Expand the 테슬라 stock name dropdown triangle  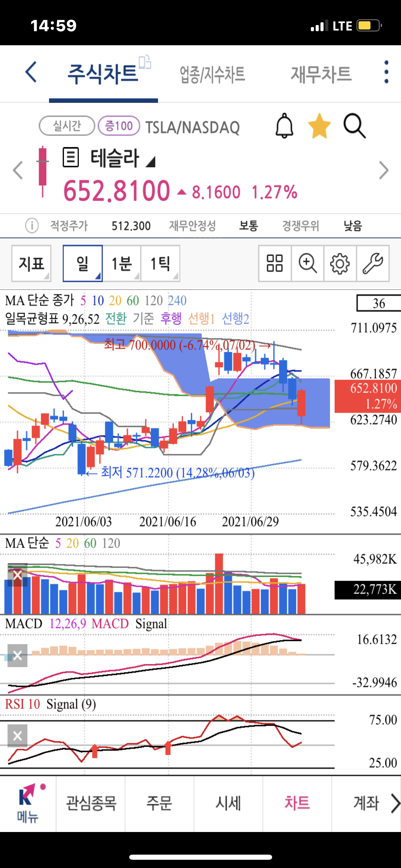[150, 161]
